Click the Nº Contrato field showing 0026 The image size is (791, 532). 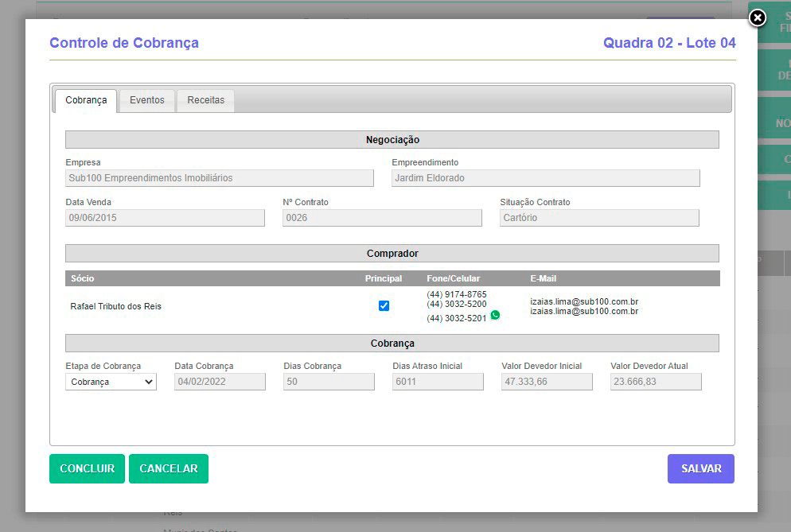point(382,218)
